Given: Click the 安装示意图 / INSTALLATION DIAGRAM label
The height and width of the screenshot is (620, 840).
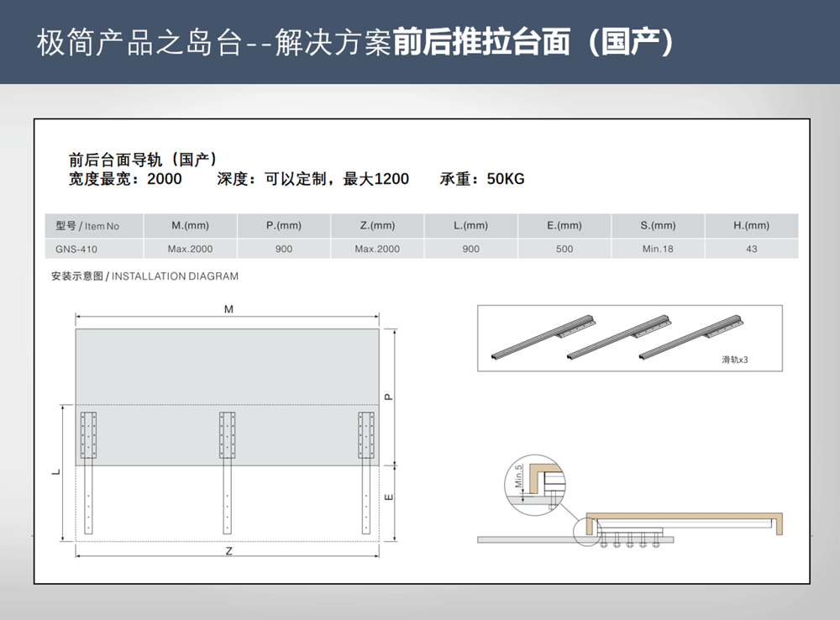Looking at the screenshot, I should tap(144, 276).
